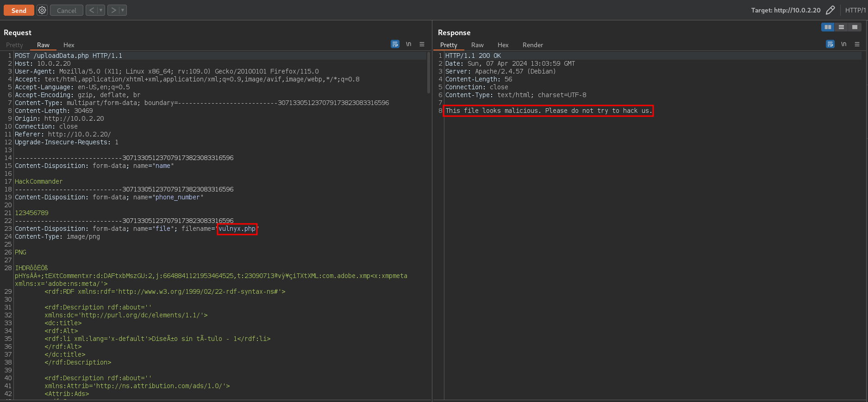Image resolution: width=868 pixels, height=402 pixels.
Task: Click the '<Attrib:Ads>' line in request
Action: [x=67, y=394]
